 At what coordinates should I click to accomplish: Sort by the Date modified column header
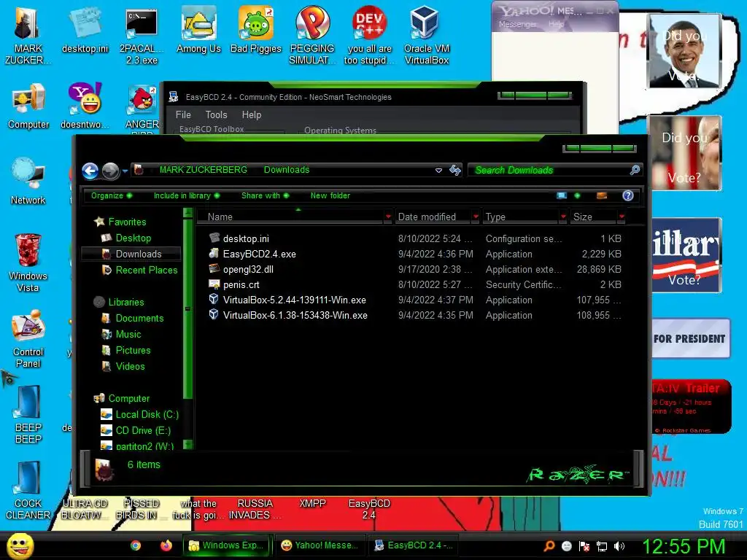[x=433, y=217]
